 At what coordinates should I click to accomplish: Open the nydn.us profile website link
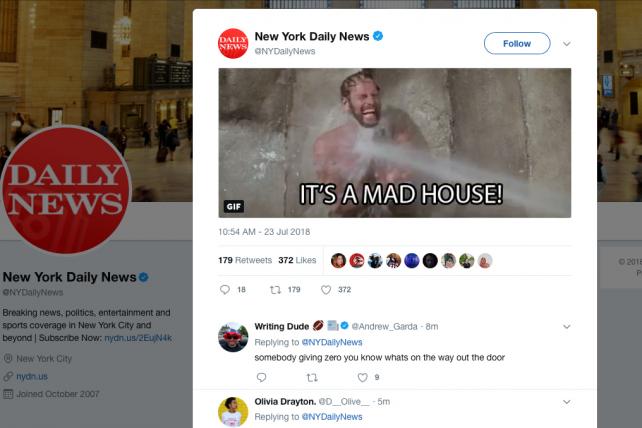32,376
